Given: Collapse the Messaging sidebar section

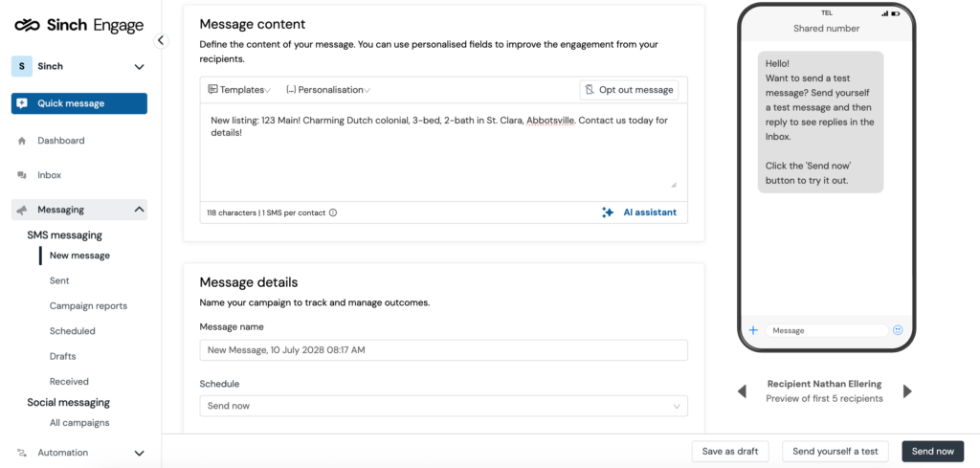Looking at the screenshot, I should (x=79, y=210).
